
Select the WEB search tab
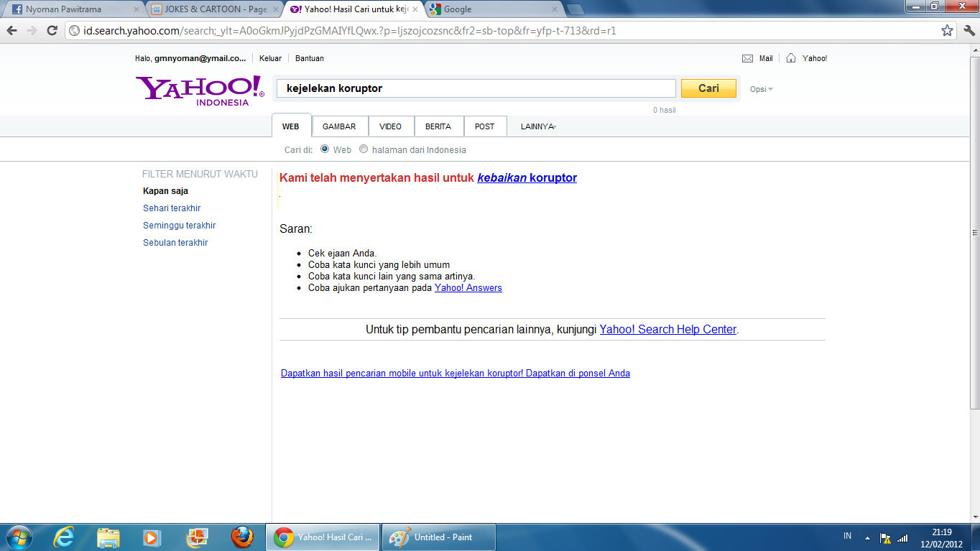291,126
